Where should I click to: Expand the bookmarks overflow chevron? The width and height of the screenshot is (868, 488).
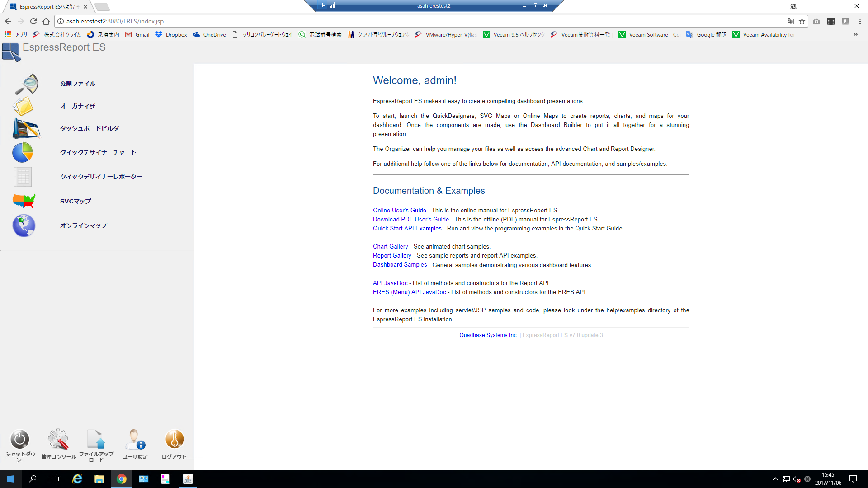click(x=856, y=34)
